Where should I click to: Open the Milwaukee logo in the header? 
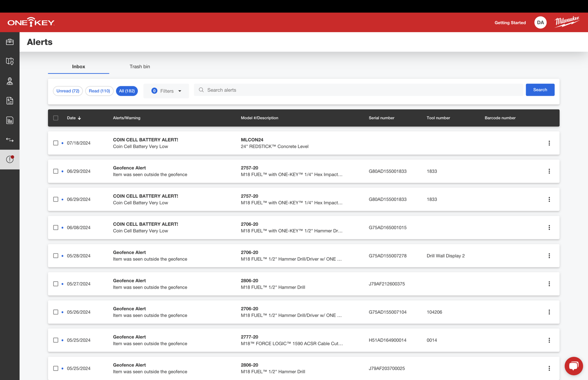tap(567, 22)
